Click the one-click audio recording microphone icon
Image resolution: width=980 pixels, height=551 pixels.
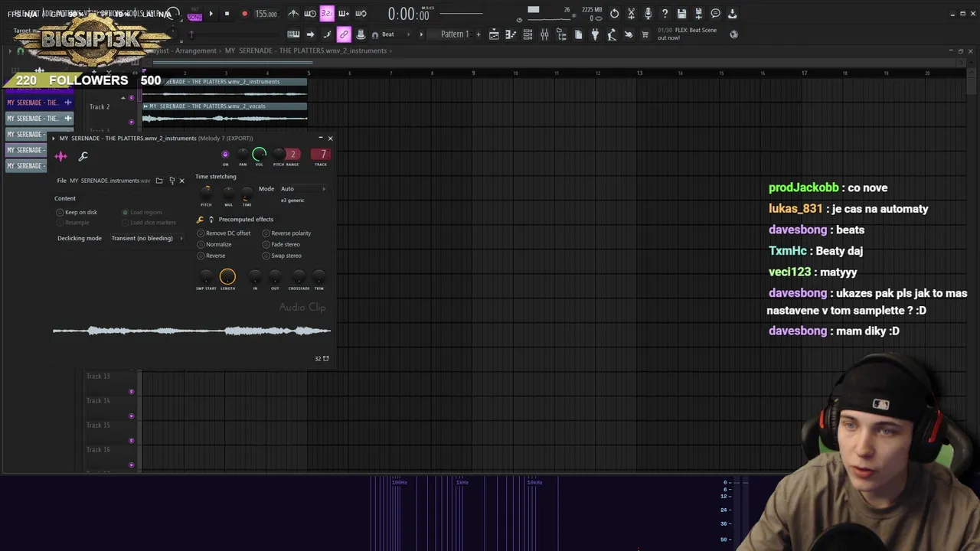(x=648, y=14)
